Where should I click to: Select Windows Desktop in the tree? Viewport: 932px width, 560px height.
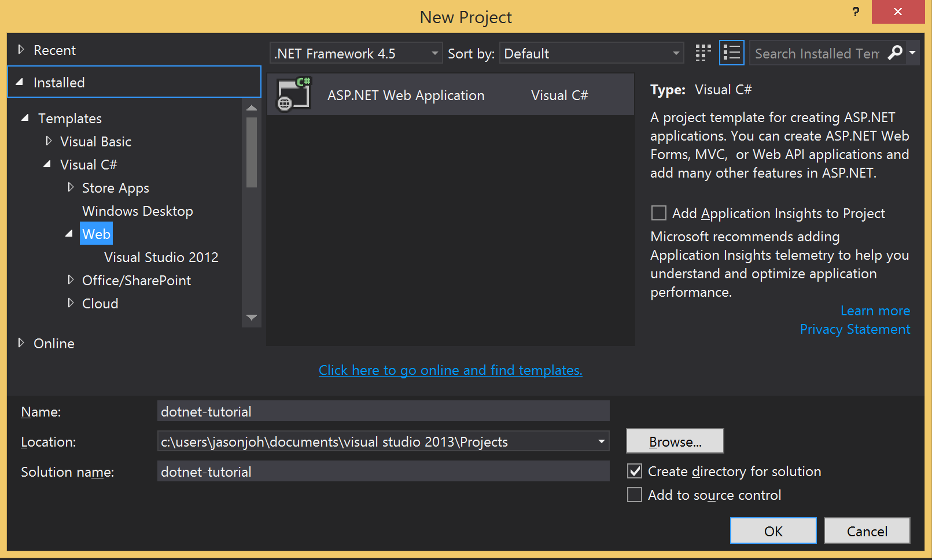click(x=138, y=211)
